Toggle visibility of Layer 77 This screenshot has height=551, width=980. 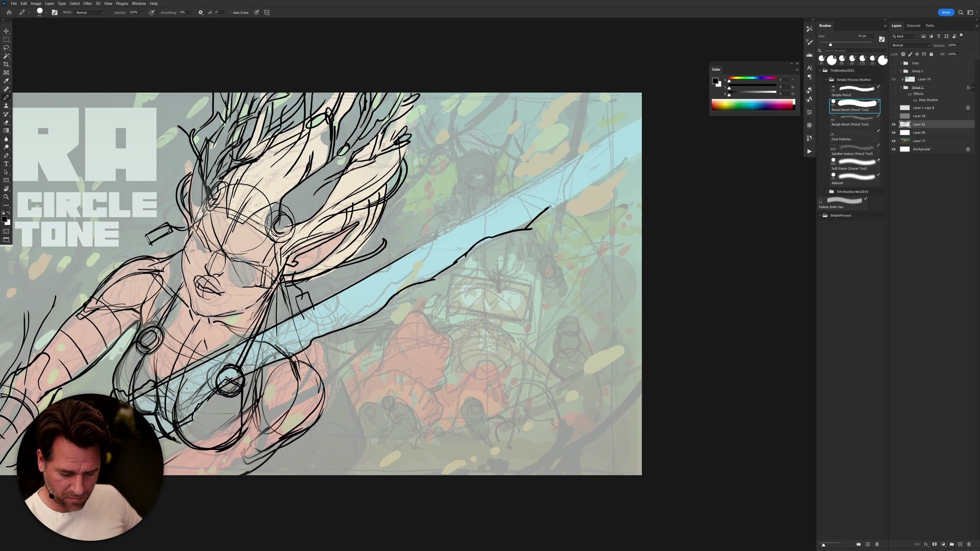(893, 141)
